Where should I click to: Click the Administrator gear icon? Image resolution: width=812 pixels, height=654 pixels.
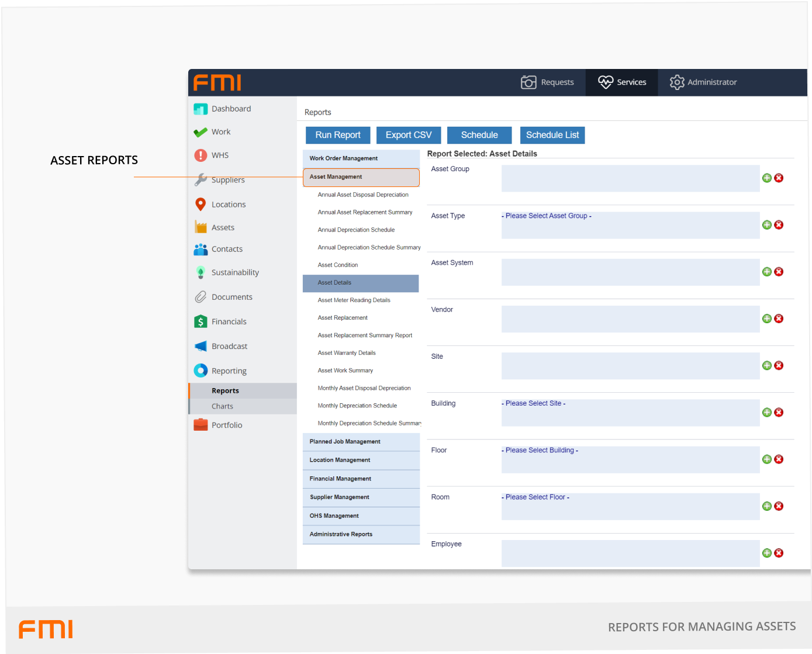pos(676,82)
